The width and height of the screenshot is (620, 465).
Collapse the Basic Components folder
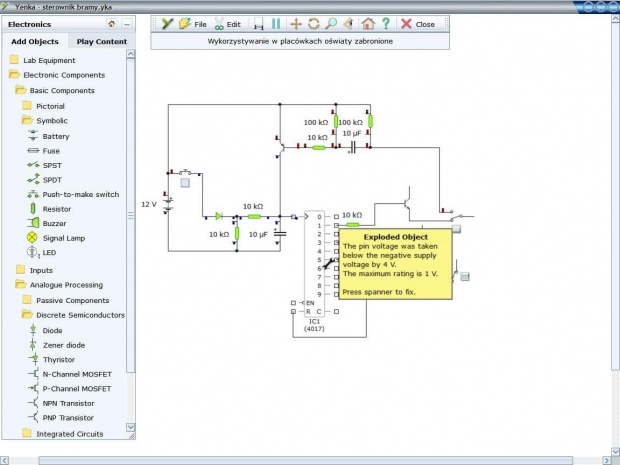point(55,90)
